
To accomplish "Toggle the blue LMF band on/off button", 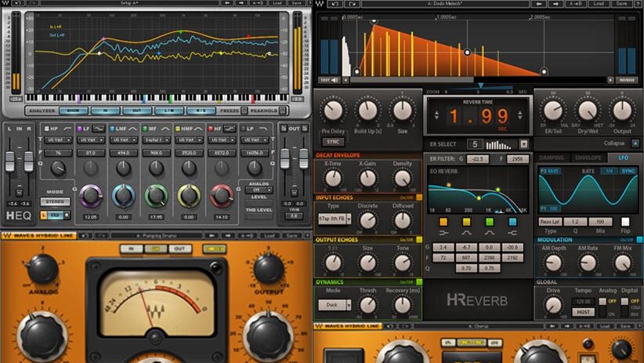I will click(x=113, y=129).
